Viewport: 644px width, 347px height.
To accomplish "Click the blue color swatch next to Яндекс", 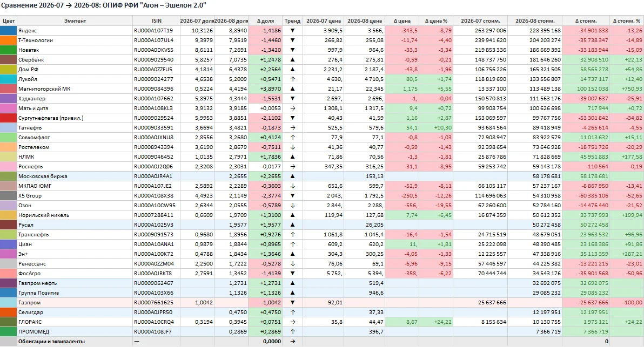I will (8, 30).
